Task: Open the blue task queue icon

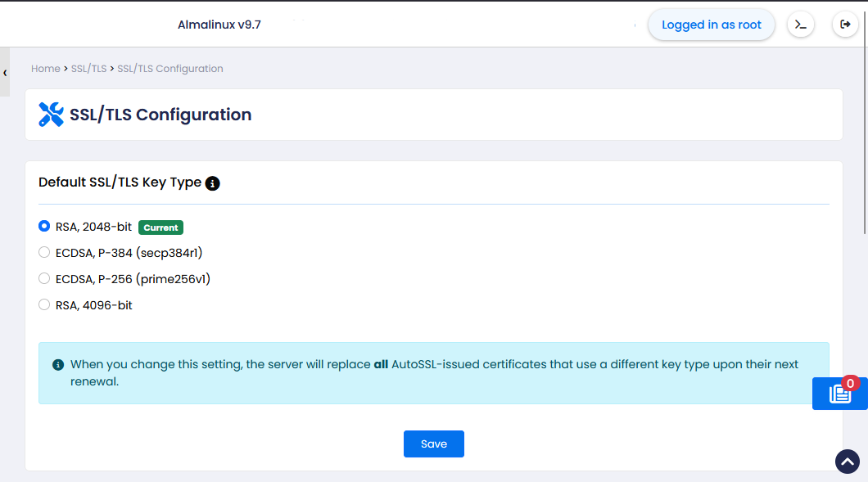Action: pyautogui.click(x=839, y=394)
